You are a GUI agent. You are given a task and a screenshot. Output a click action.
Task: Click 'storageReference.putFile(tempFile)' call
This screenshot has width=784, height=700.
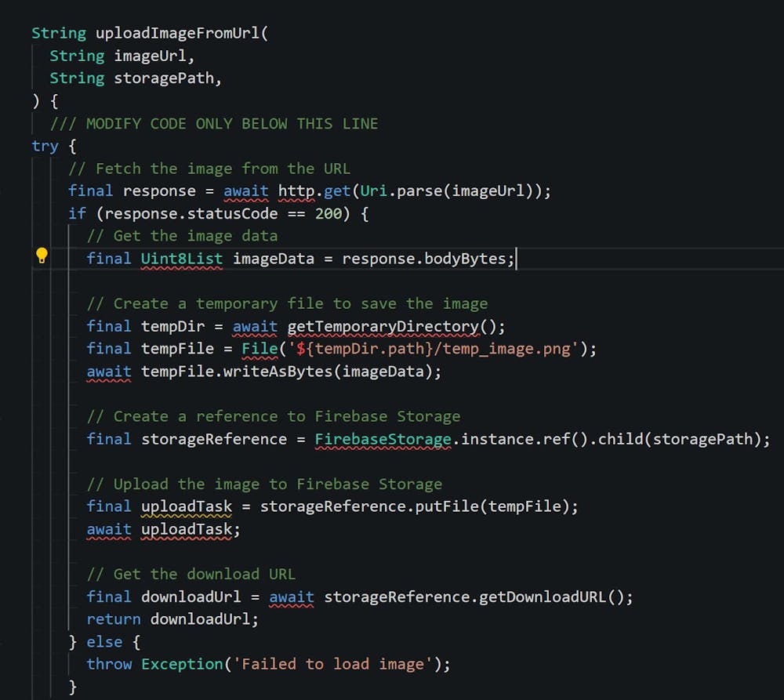click(x=415, y=506)
